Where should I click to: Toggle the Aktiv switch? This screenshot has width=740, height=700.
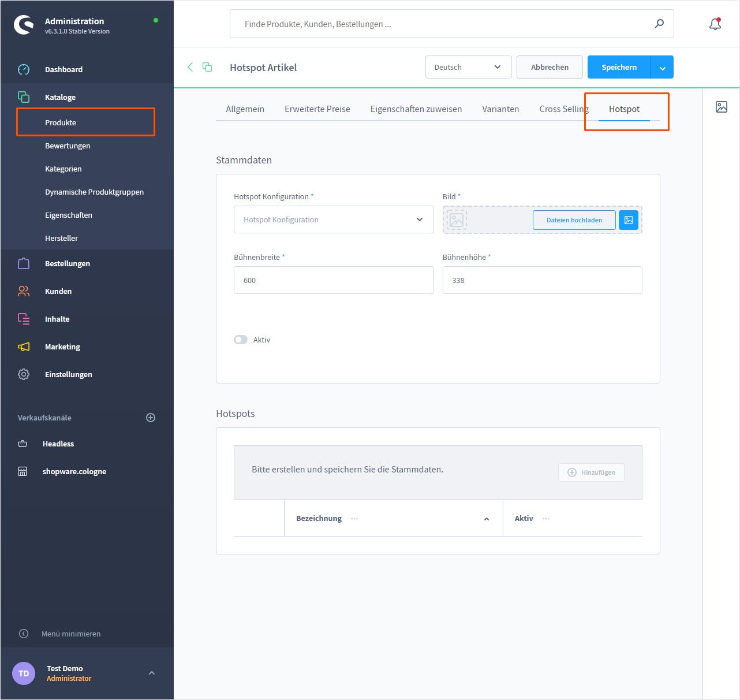(x=241, y=340)
